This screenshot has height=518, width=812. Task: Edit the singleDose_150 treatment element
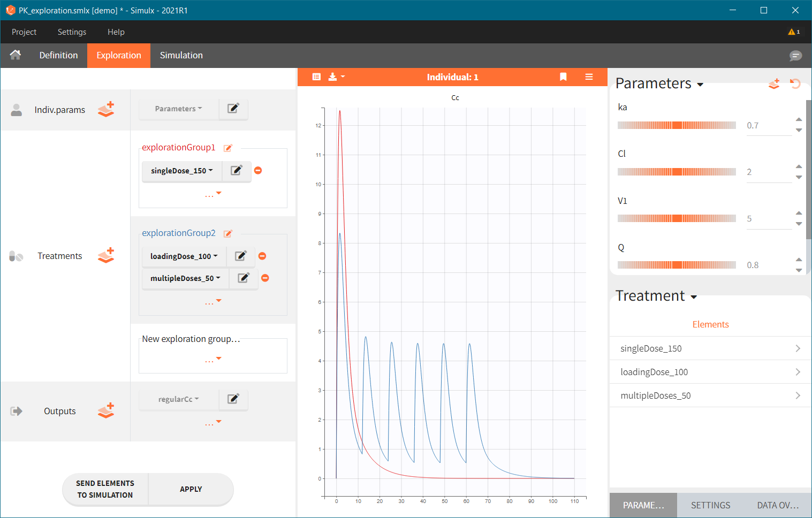point(236,170)
